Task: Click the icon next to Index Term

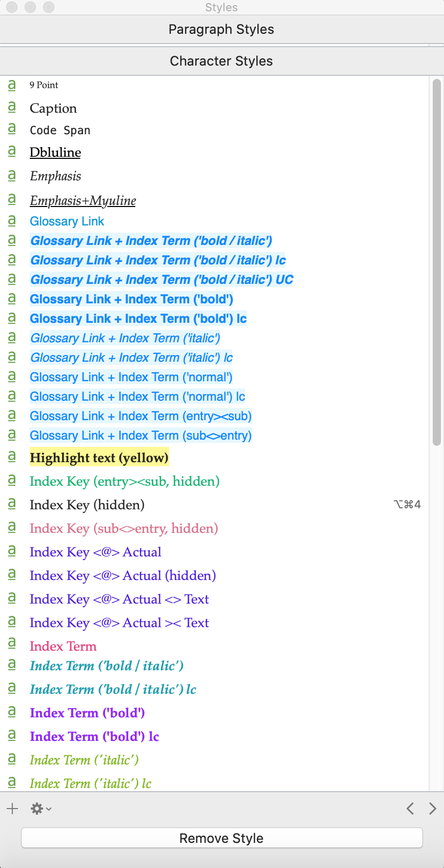Action: click(x=12, y=645)
